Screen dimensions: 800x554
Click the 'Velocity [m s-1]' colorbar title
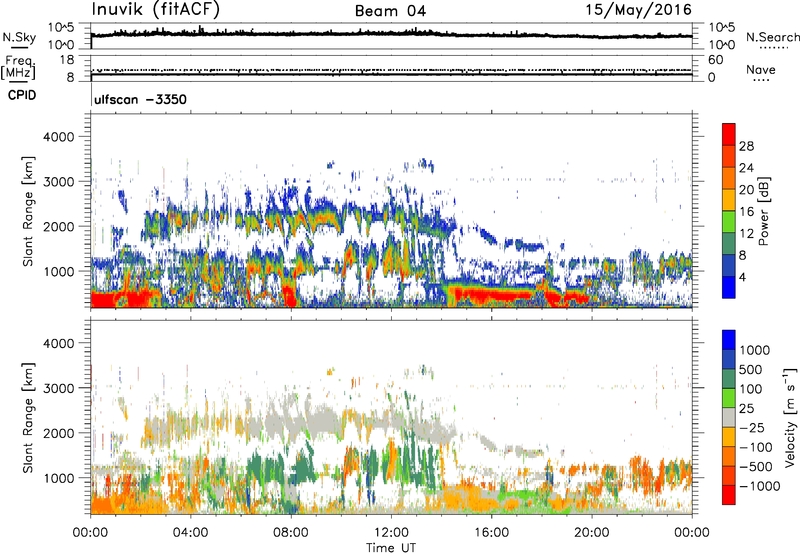tap(790, 417)
